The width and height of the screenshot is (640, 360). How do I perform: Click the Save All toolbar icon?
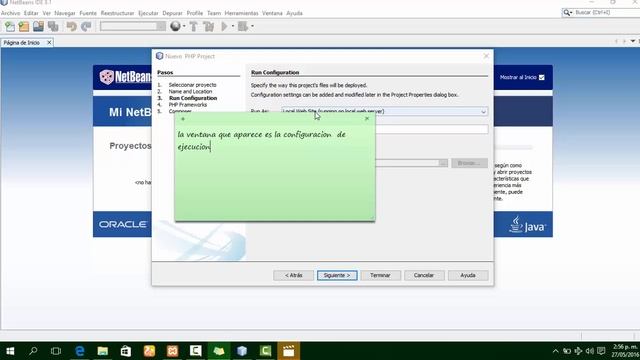coord(53,27)
